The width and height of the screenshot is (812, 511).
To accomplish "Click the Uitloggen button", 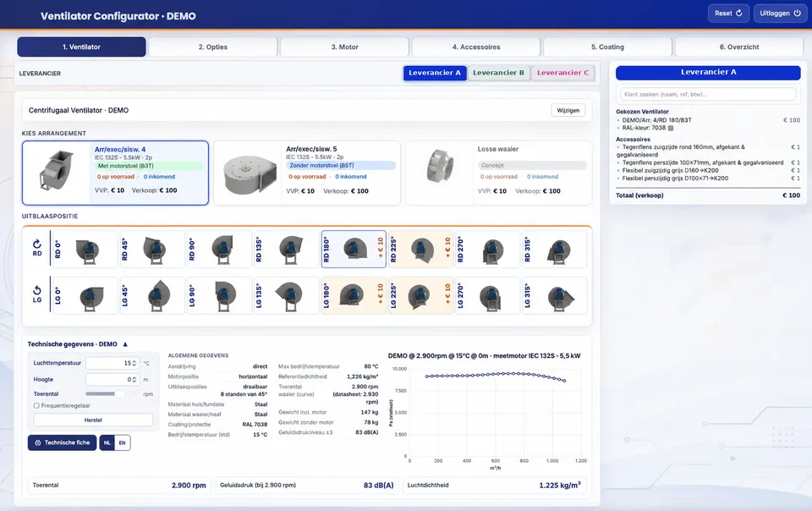I will (780, 14).
